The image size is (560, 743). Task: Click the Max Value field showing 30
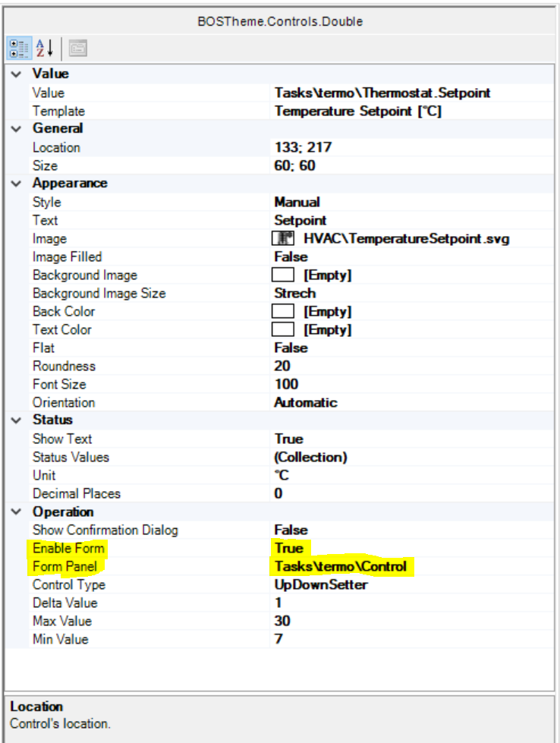[x=282, y=621]
